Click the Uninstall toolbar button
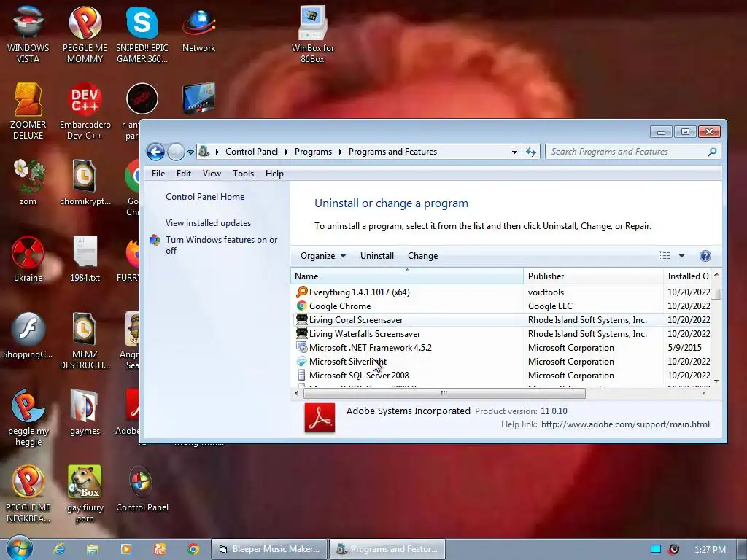747x560 pixels. coord(377,256)
